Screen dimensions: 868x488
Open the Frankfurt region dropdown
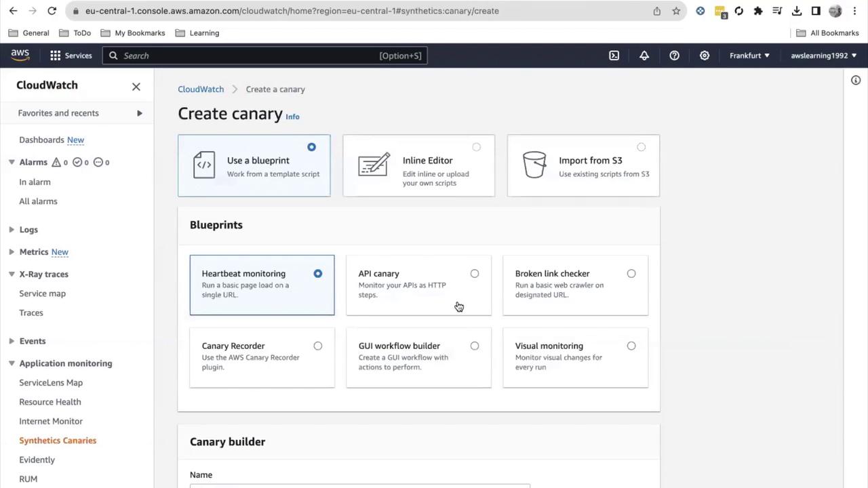click(749, 56)
